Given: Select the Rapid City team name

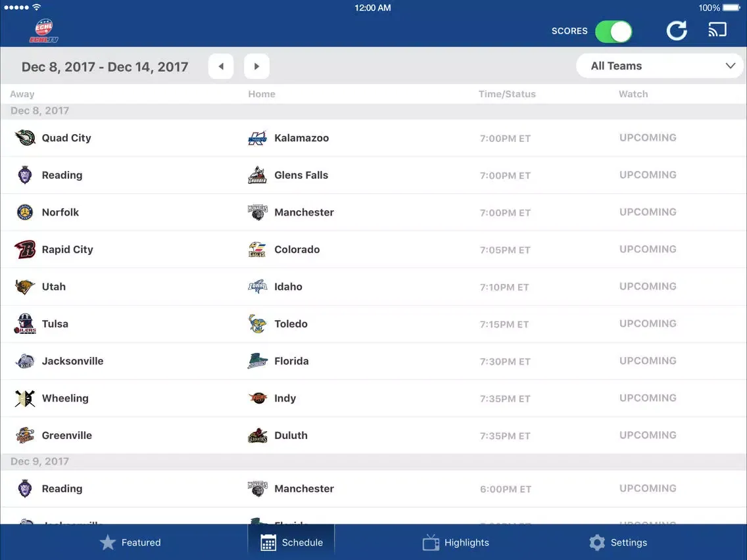Looking at the screenshot, I should click(x=67, y=250).
